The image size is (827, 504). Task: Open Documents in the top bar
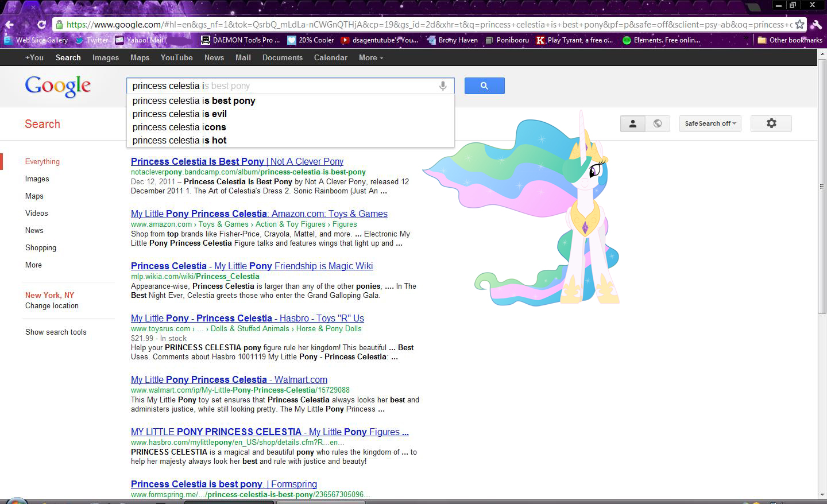pos(283,57)
